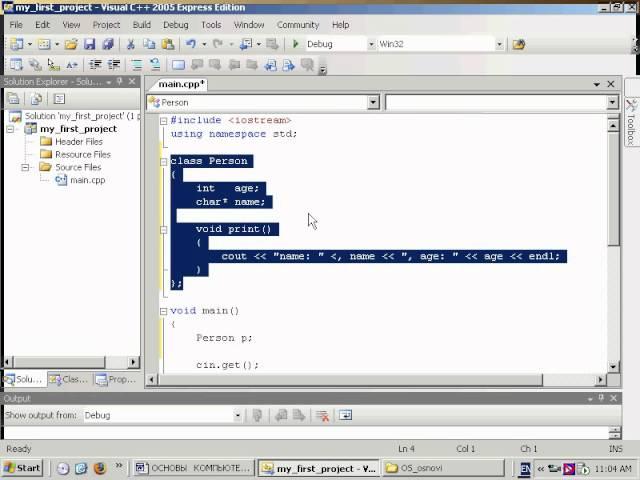
Task: Switch to OS_osnovi taskbar window
Action: tap(443, 468)
